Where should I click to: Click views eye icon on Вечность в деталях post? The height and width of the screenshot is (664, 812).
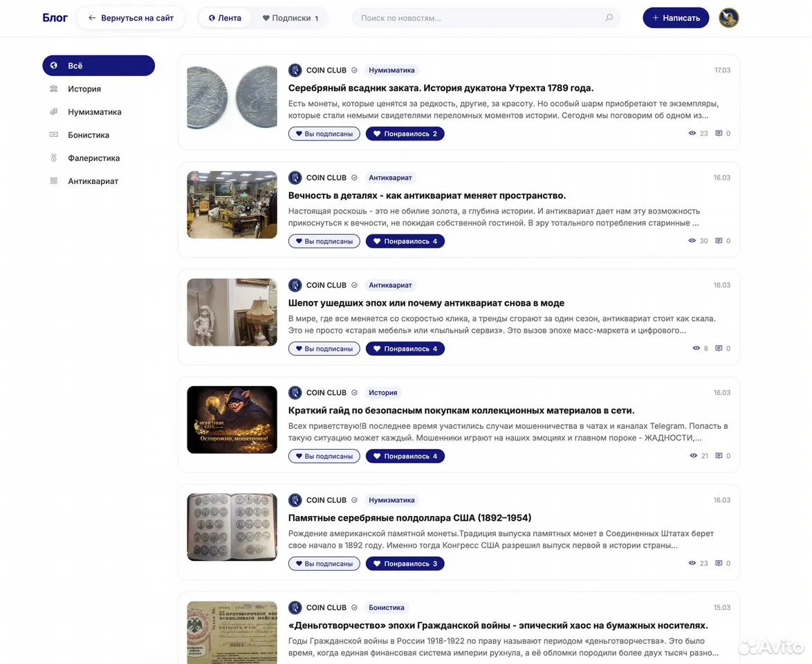coord(692,240)
